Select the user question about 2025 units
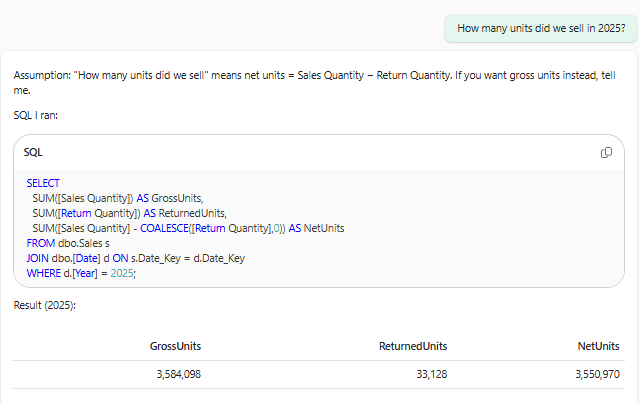 point(541,28)
